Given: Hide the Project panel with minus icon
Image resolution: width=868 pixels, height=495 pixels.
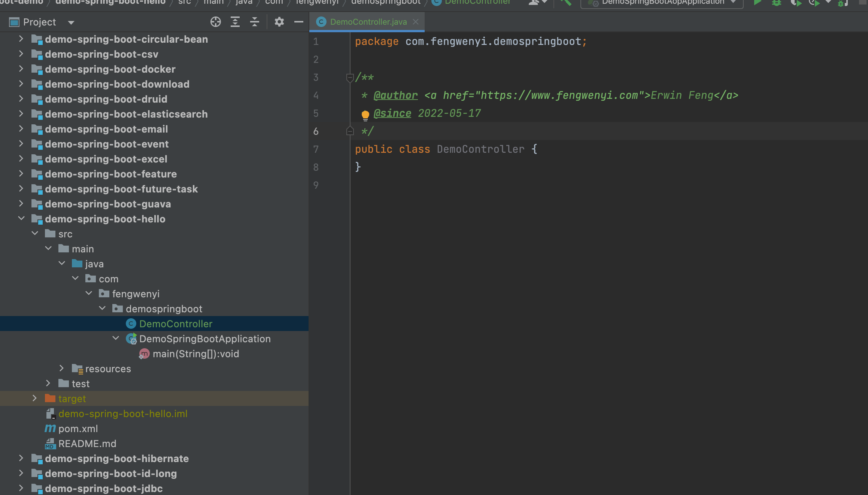Looking at the screenshot, I should (x=298, y=22).
